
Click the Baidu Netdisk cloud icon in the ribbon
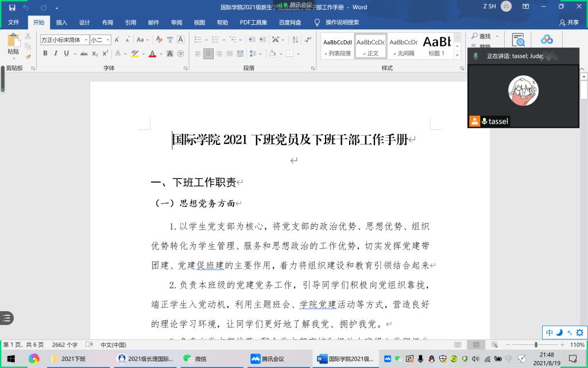point(547,40)
